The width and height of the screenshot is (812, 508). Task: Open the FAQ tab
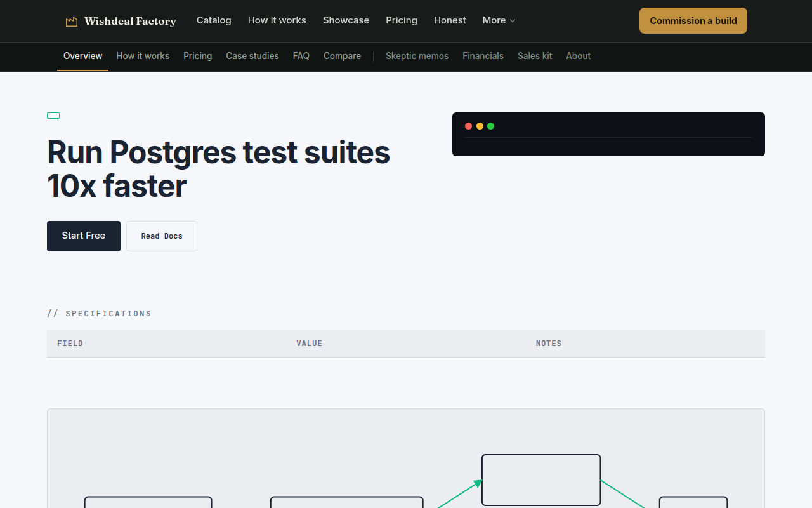[x=301, y=56]
